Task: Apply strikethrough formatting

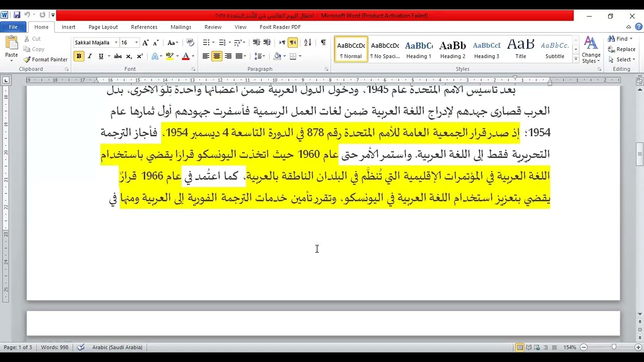Action: [x=118, y=56]
